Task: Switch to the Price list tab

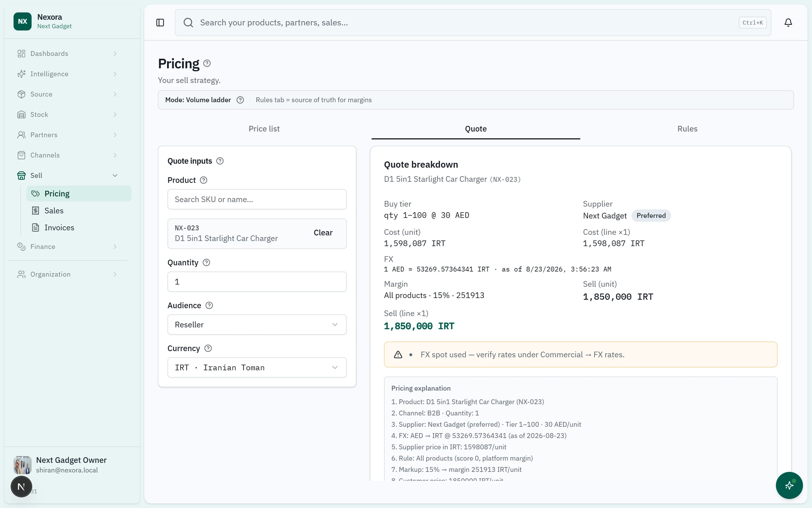Action: tap(264, 129)
